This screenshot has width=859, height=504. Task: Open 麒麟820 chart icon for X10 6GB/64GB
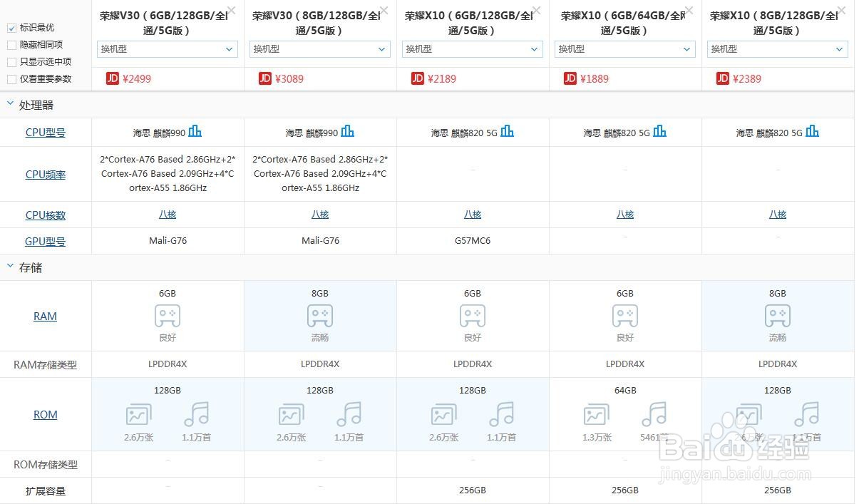click(x=659, y=131)
